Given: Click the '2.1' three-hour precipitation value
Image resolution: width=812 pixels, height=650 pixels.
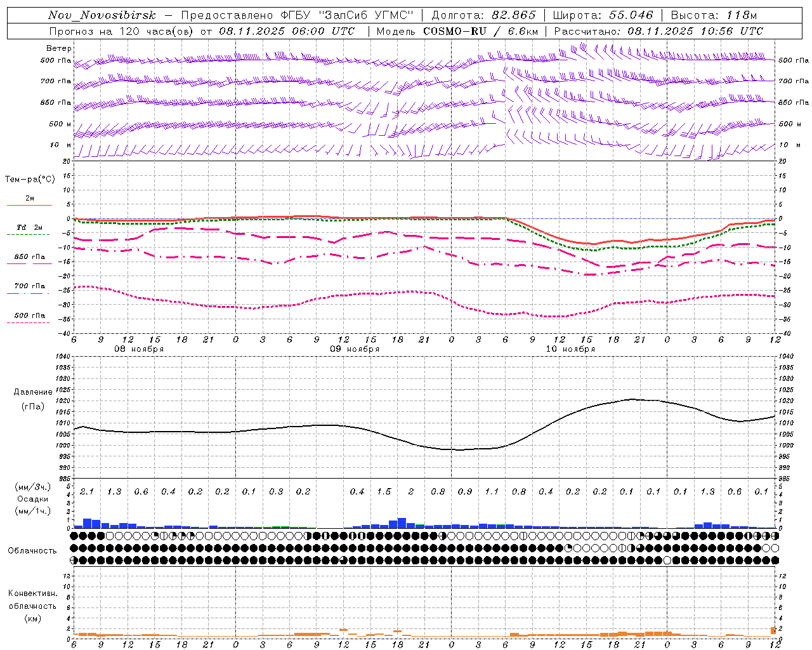Looking at the screenshot, I should [87, 492].
